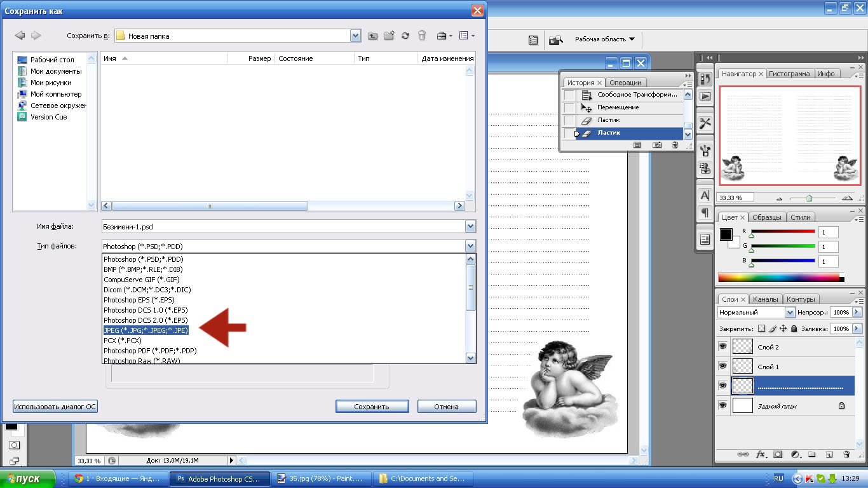868x488 pixels.
Task: Open Layer Comps dock icon
Action: pyautogui.click(x=705, y=240)
